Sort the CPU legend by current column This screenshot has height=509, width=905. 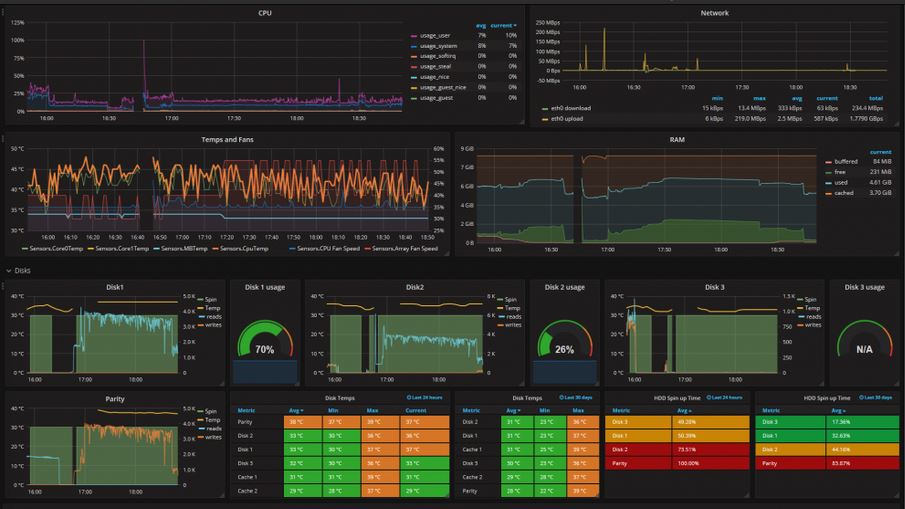point(503,25)
